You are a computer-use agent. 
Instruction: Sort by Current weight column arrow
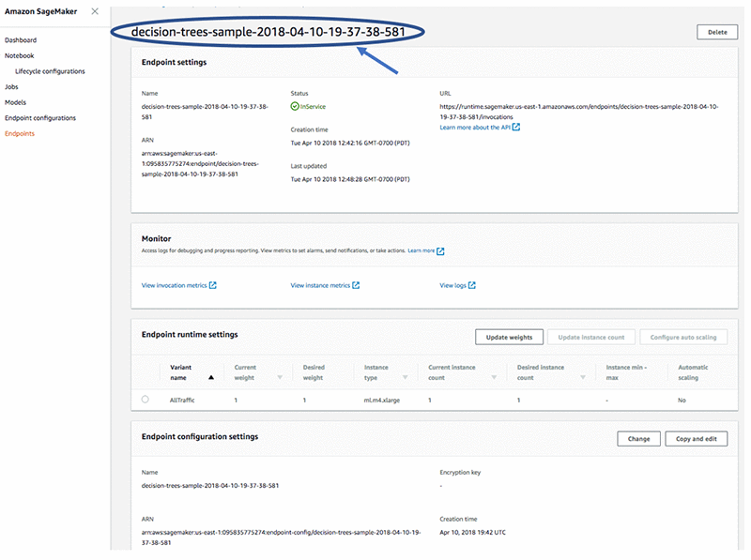tap(280, 377)
